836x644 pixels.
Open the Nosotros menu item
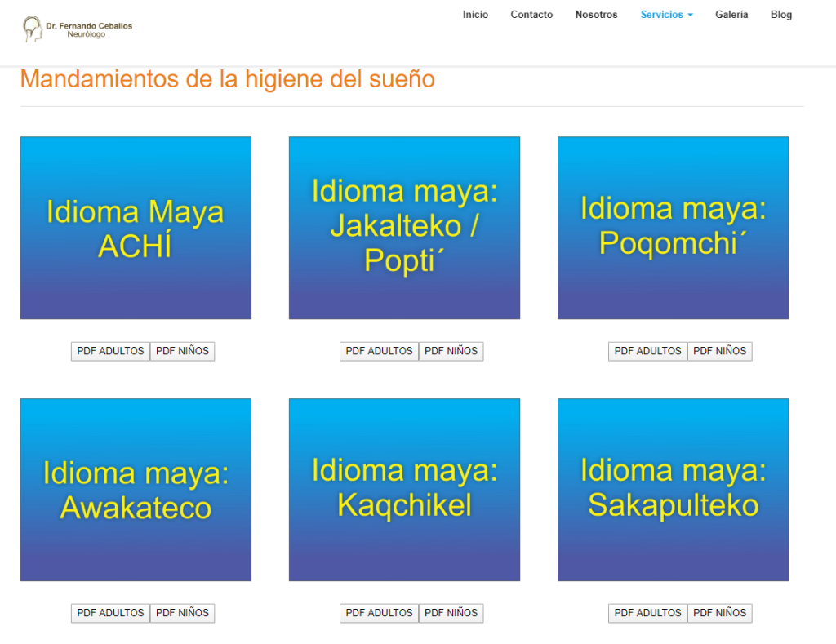[596, 15]
